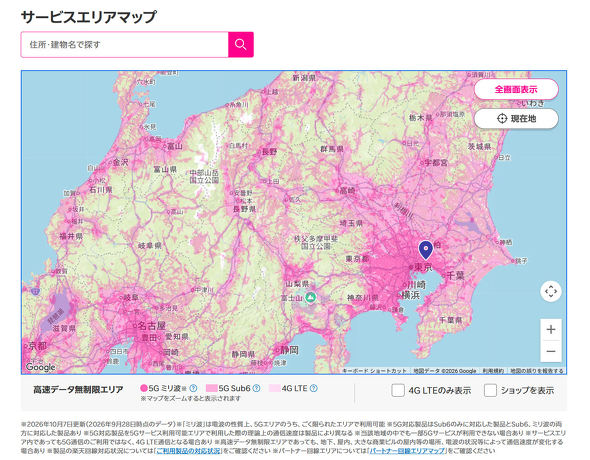The width and height of the screenshot is (590, 460).
Task: Click the 群馬県 prefecture label
Action: pyautogui.click(x=332, y=149)
